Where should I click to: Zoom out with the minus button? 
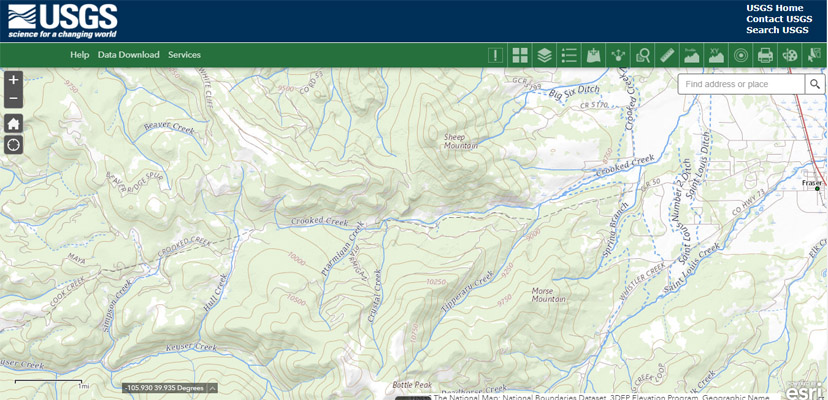[x=13, y=99]
